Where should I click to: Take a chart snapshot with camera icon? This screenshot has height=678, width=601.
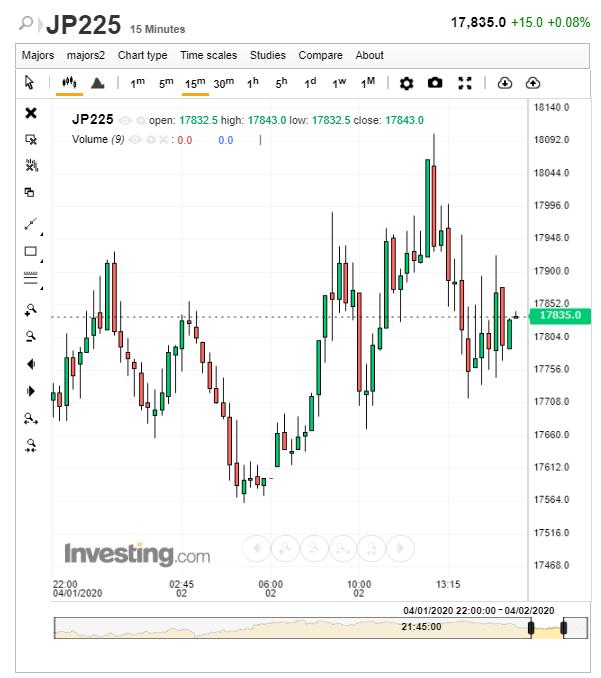click(x=435, y=83)
